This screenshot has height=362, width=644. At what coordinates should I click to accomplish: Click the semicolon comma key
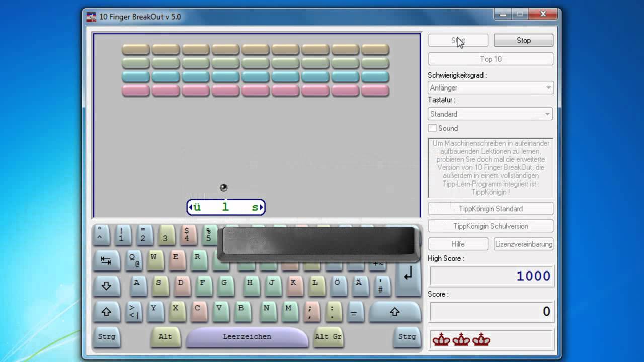[312, 312]
